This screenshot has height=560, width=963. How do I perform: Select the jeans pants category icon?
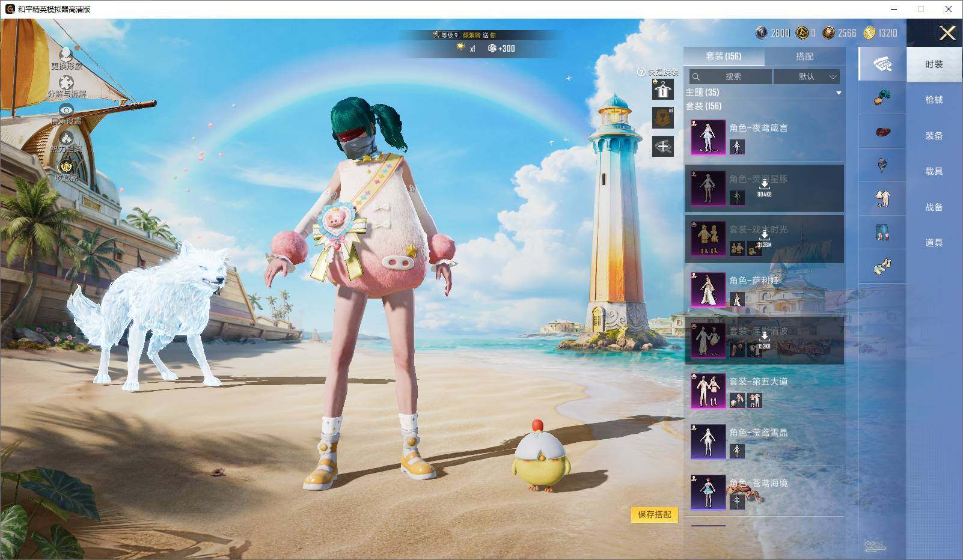coord(882,233)
